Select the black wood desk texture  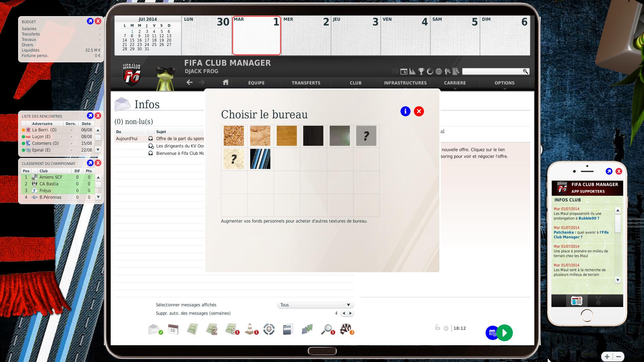pos(313,136)
